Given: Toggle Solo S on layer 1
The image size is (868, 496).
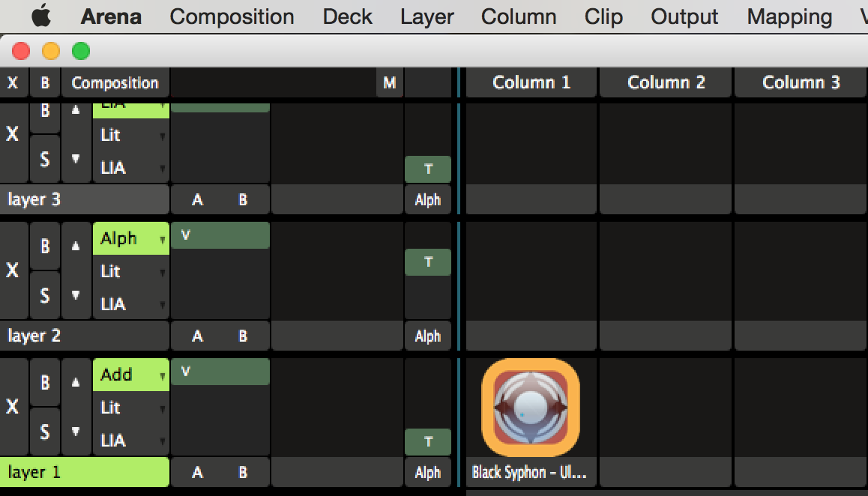Looking at the screenshot, I should (x=45, y=432).
